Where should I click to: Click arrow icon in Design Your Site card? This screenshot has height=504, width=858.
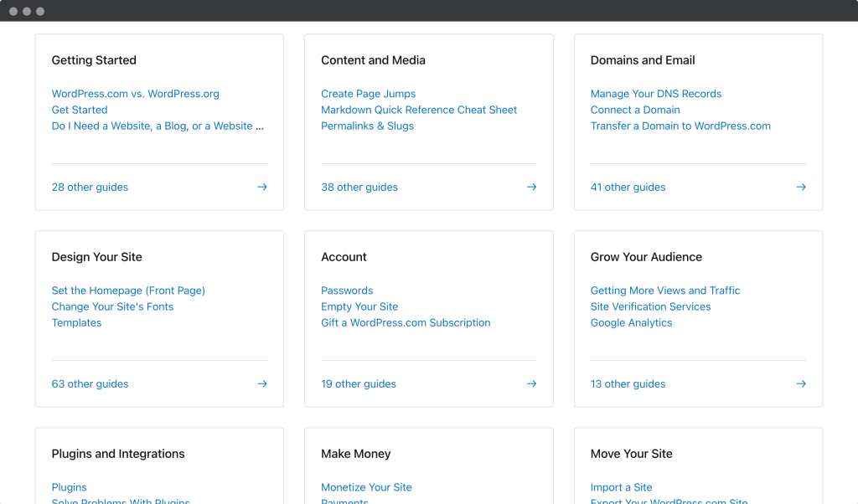261,384
